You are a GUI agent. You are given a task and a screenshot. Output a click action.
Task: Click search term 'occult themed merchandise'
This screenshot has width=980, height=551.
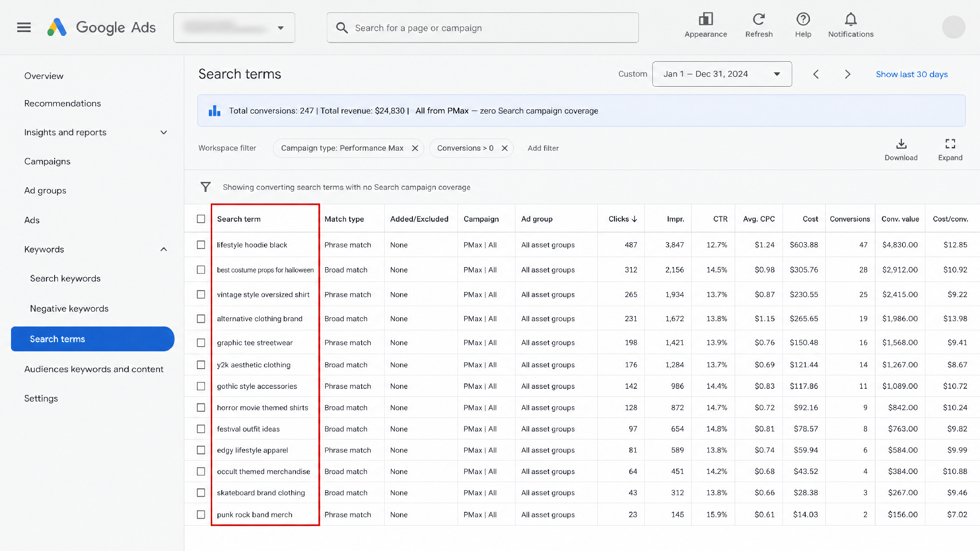263,472
